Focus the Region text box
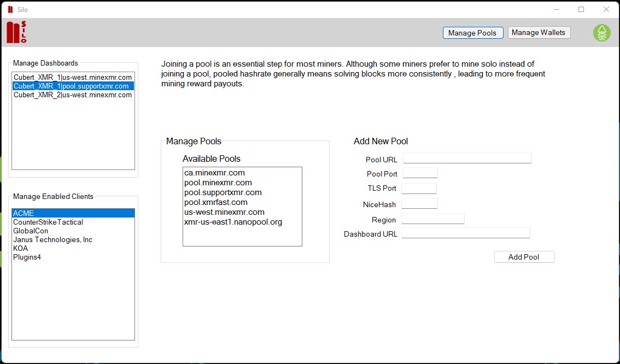The width and height of the screenshot is (620, 364). [432, 219]
